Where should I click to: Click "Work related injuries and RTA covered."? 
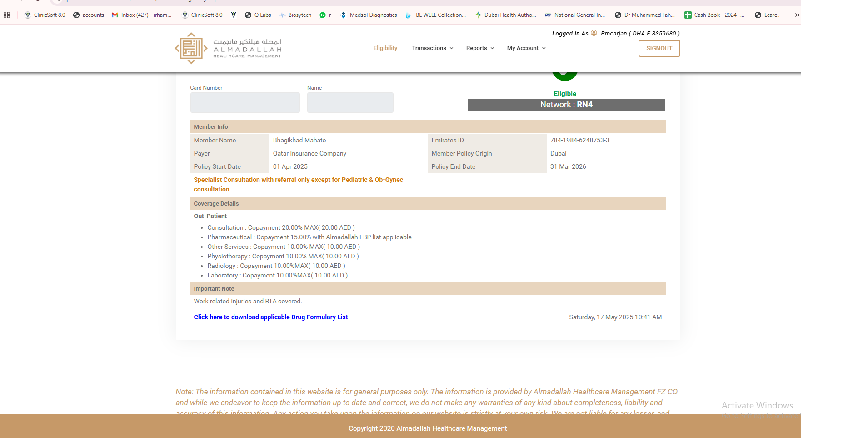click(x=248, y=301)
